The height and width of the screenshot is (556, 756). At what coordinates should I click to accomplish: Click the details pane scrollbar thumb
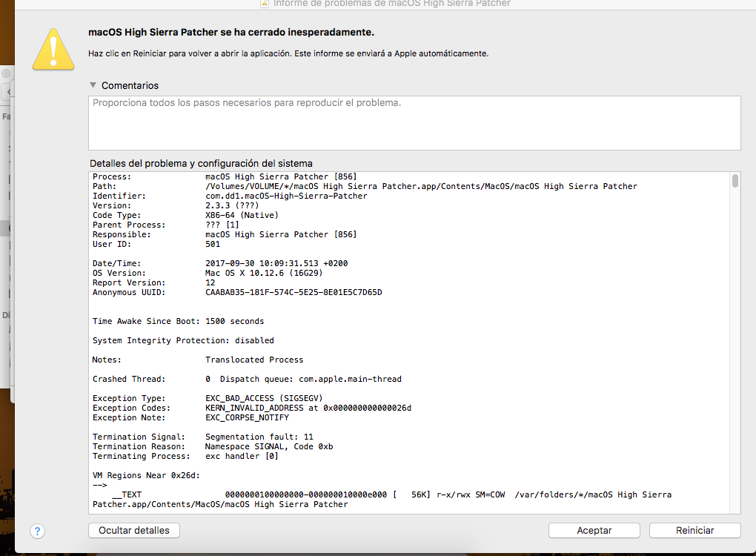735,181
